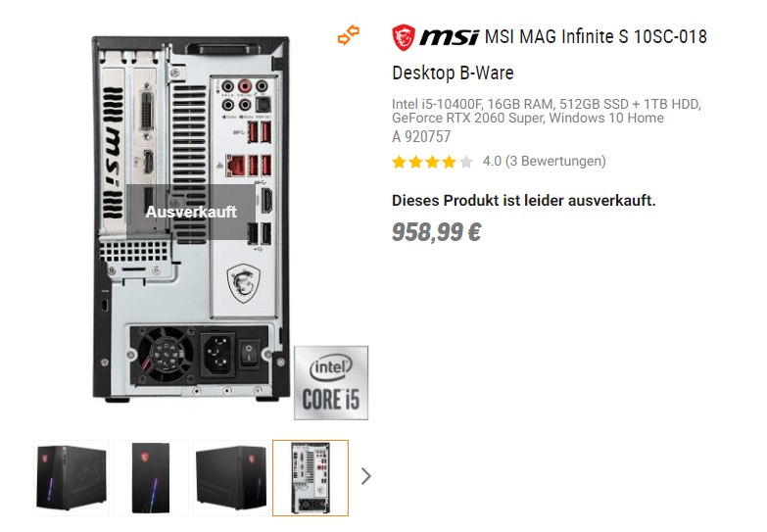Click the MSI MAG Infinite S 10SC-018 title
This screenshot has height=532, width=767.
click(x=596, y=36)
